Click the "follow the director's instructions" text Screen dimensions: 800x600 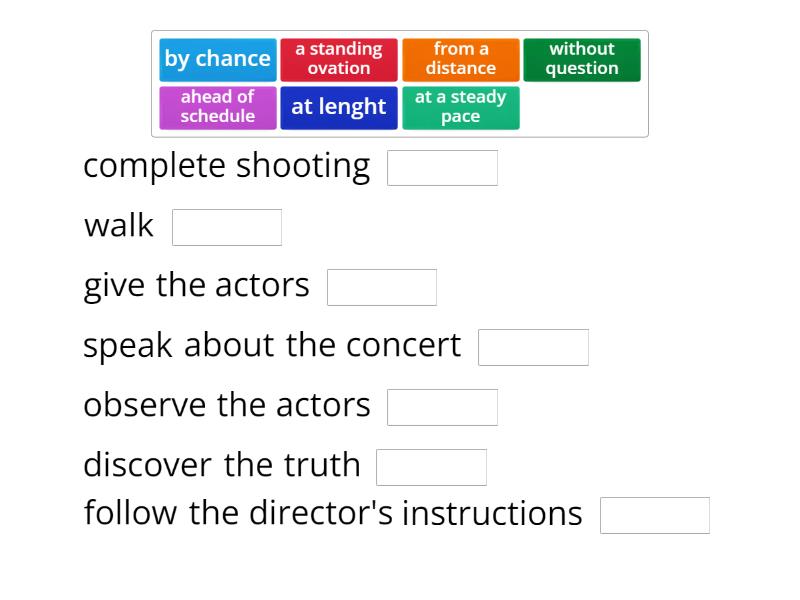point(333,514)
